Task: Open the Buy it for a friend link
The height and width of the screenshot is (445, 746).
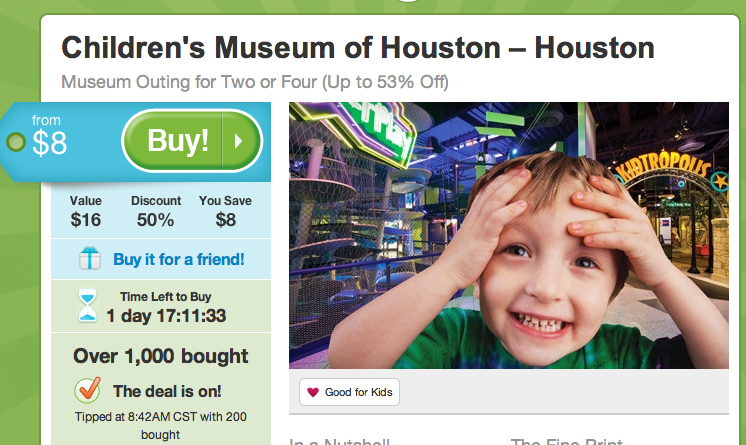Action: coord(178,259)
